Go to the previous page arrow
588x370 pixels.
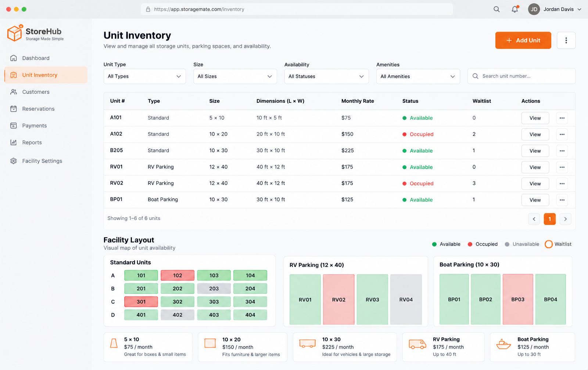534,219
